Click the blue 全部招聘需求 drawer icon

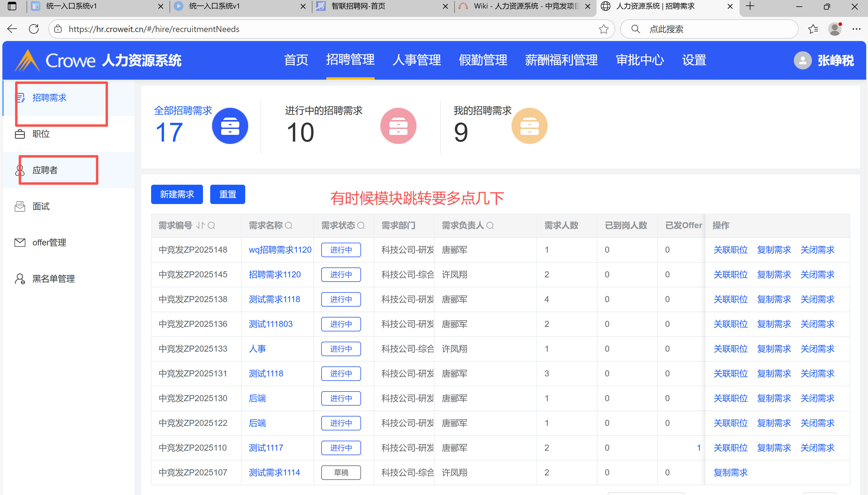coord(230,126)
